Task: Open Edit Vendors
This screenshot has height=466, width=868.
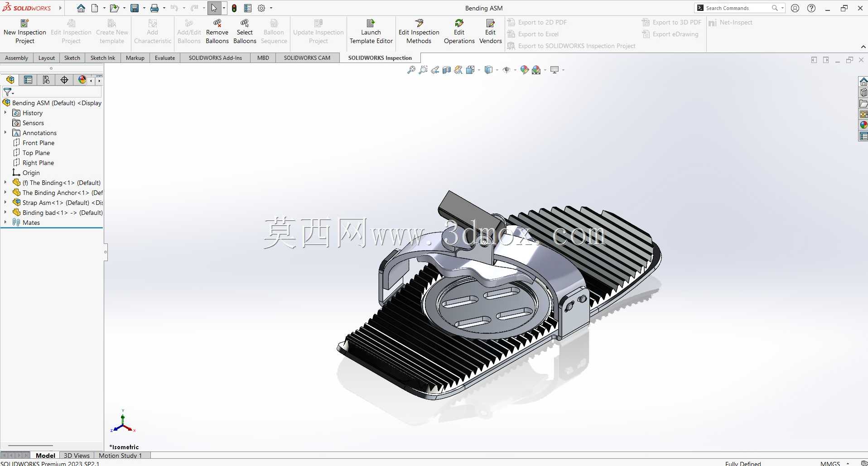Action: (x=491, y=31)
